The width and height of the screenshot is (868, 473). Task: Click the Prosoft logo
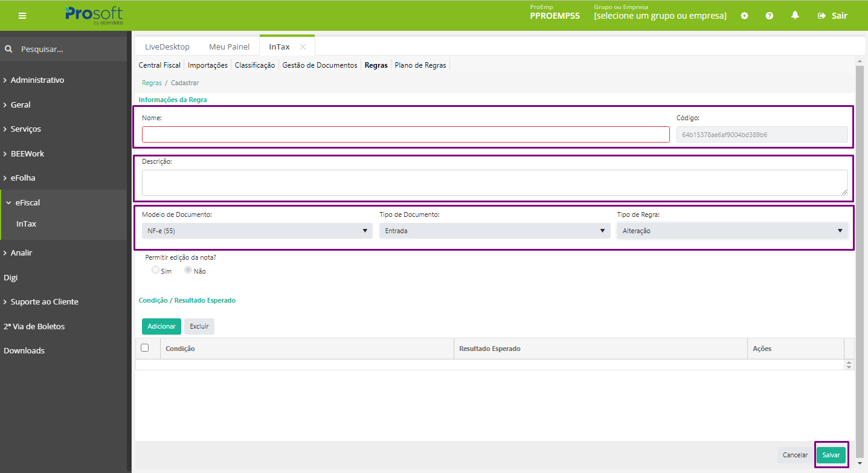point(94,15)
